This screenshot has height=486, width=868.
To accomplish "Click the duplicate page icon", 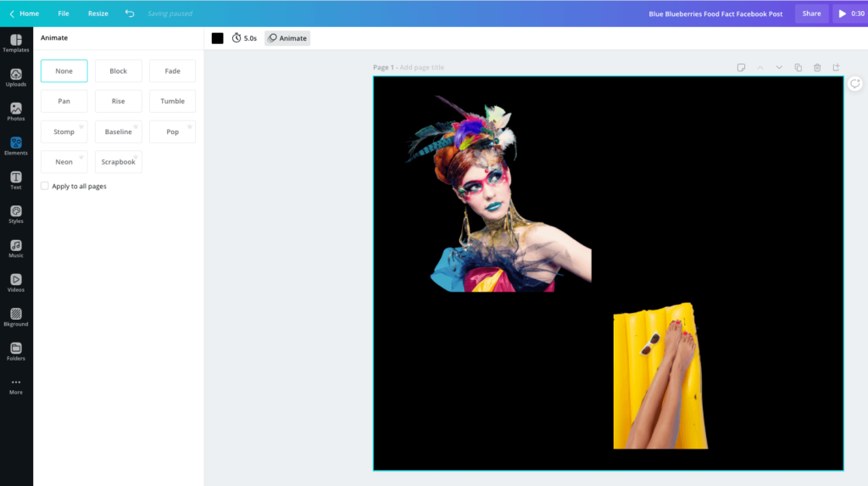I will pyautogui.click(x=798, y=68).
